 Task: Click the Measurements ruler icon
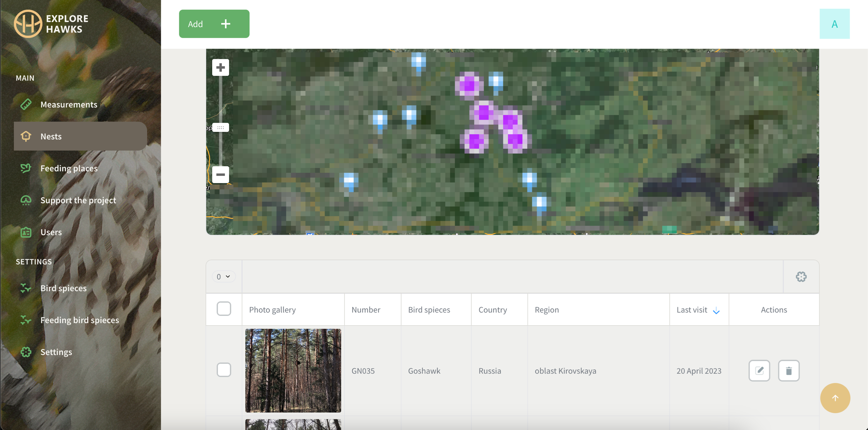click(x=26, y=105)
